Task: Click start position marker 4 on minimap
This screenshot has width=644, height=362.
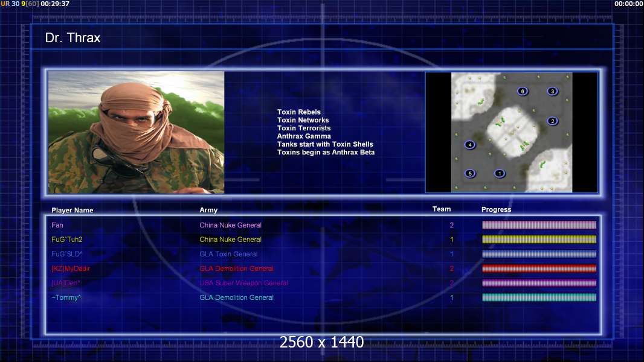Action: (470, 144)
